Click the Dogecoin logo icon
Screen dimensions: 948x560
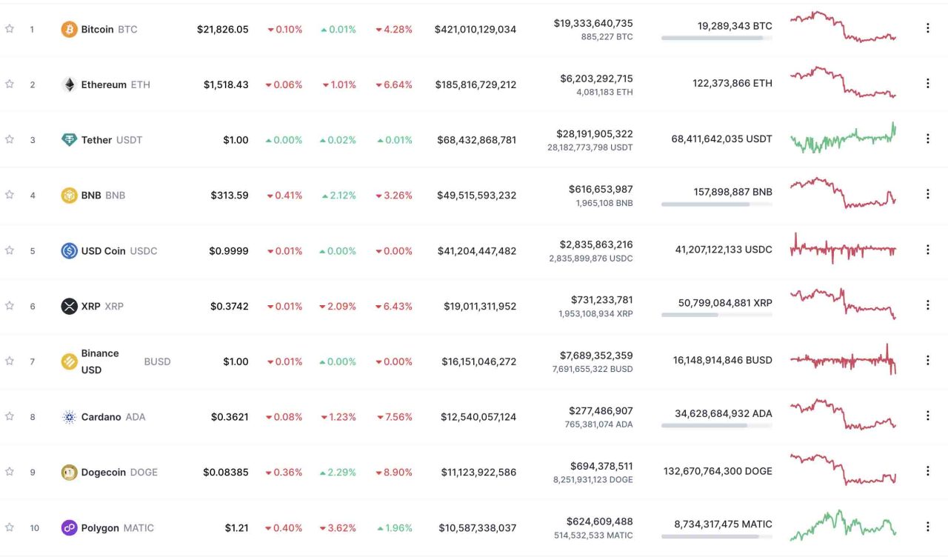tap(69, 473)
